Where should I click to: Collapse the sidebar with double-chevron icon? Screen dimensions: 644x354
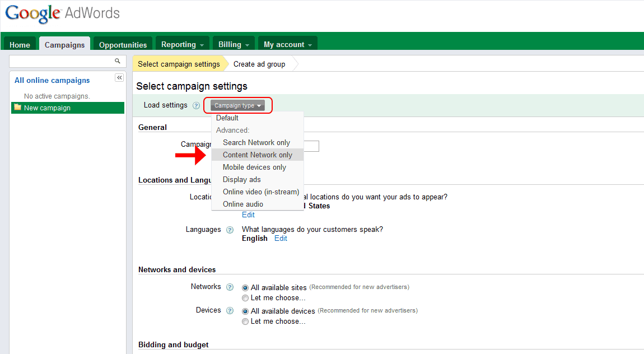click(x=119, y=78)
